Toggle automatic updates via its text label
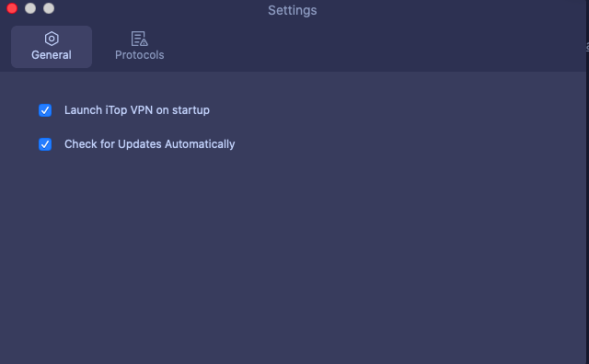The height and width of the screenshot is (364, 589). (x=149, y=144)
